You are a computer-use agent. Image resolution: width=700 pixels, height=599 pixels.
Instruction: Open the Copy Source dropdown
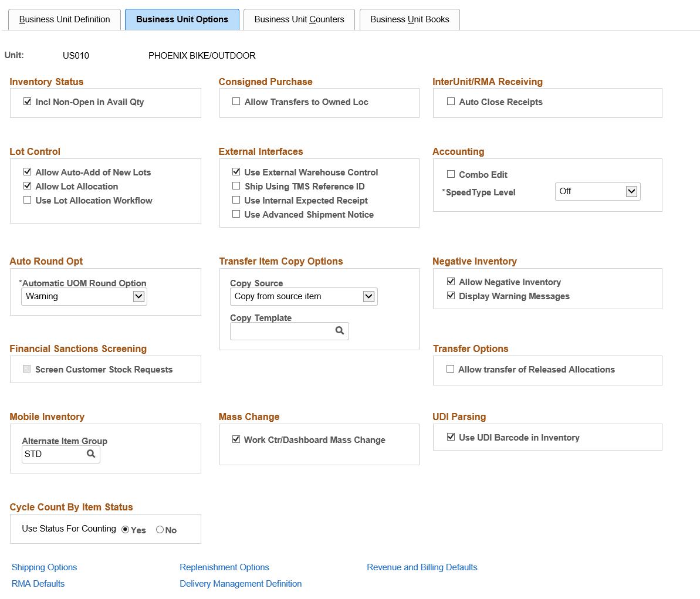[370, 296]
